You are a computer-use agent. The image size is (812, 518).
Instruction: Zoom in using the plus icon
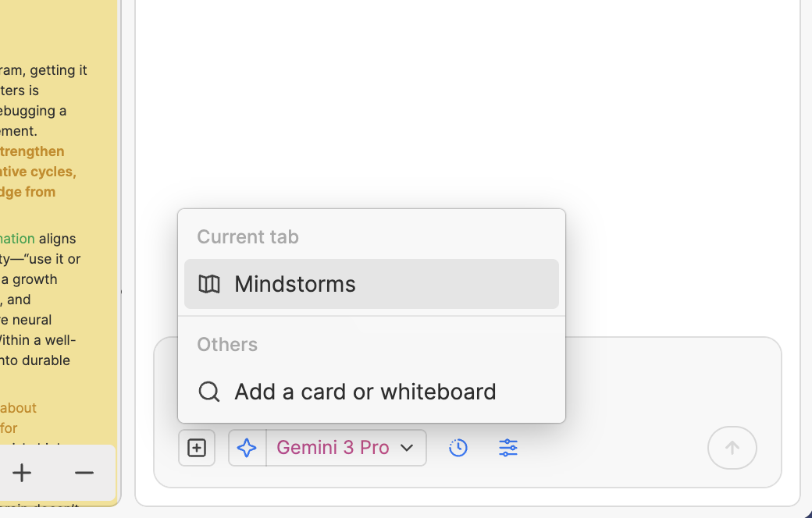click(22, 472)
